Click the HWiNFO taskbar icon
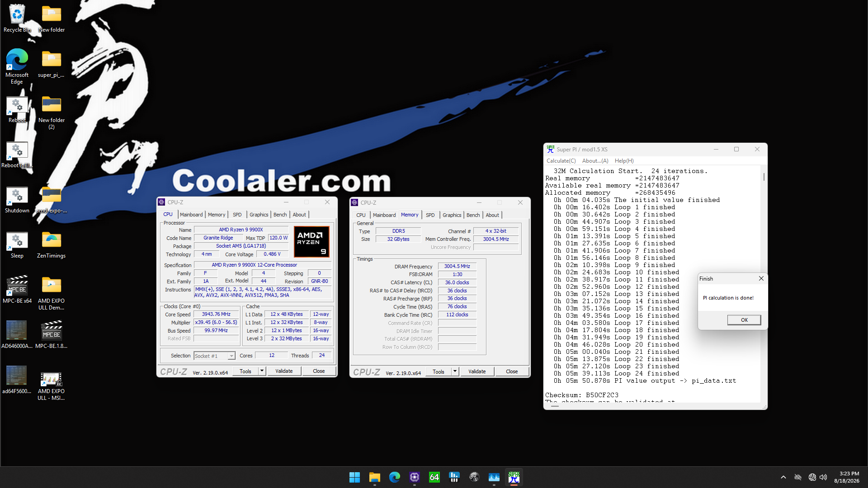 (x=454, y=477)
